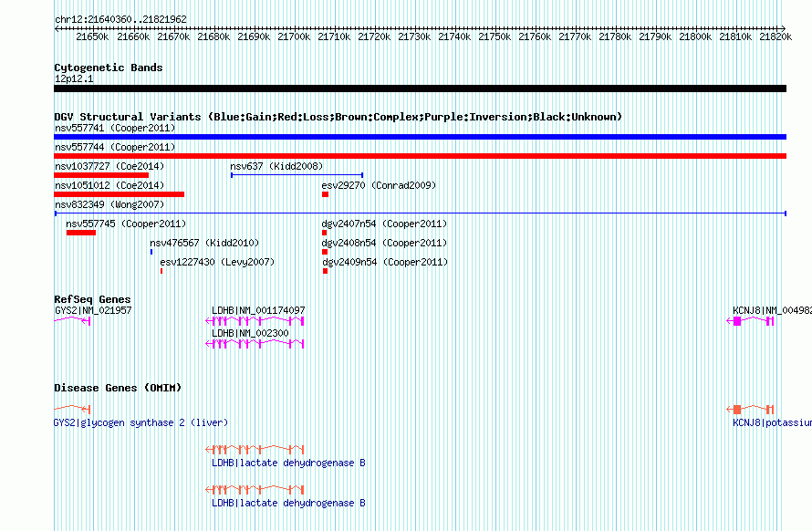The width and height of the screenshot is (812, 531).
Task: Open the nsv557741 (Cooper2011) label
Action: pyautogui.click(x=115, y=128)
